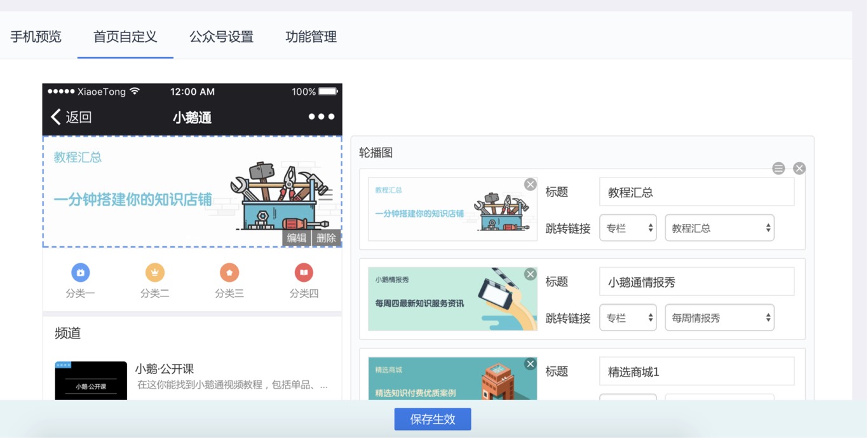Screen dimensions: 868x444
Task: Open the 小鹅·公开课 channel thumbnail
Action: [x=91, y=381]
